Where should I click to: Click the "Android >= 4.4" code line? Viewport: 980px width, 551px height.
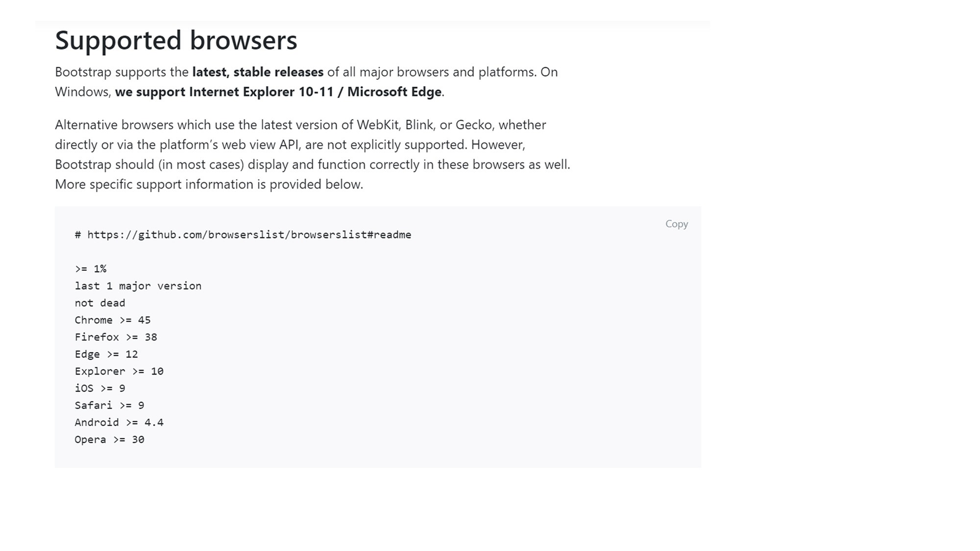pyautogui.click(x=119, y=422)
